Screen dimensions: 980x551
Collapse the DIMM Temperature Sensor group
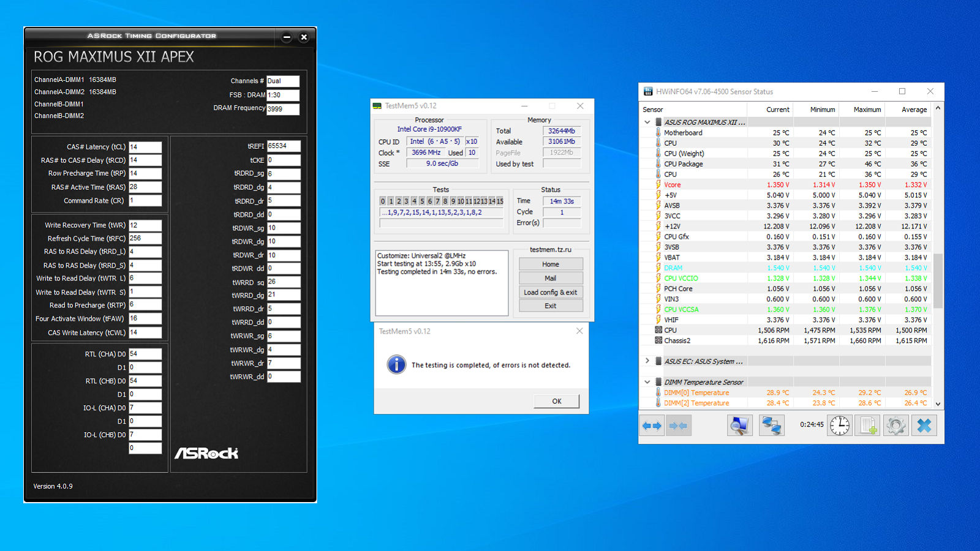pos(647,382)
